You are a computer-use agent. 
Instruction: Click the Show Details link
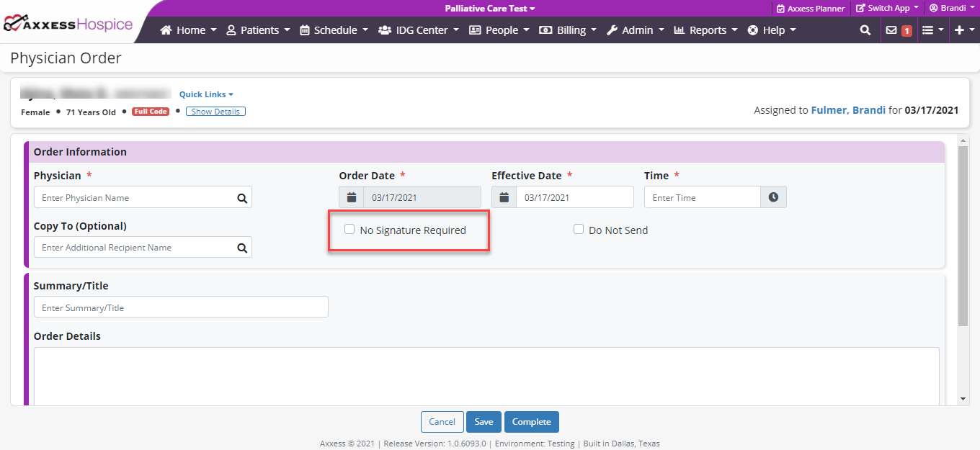pos(215,112)
